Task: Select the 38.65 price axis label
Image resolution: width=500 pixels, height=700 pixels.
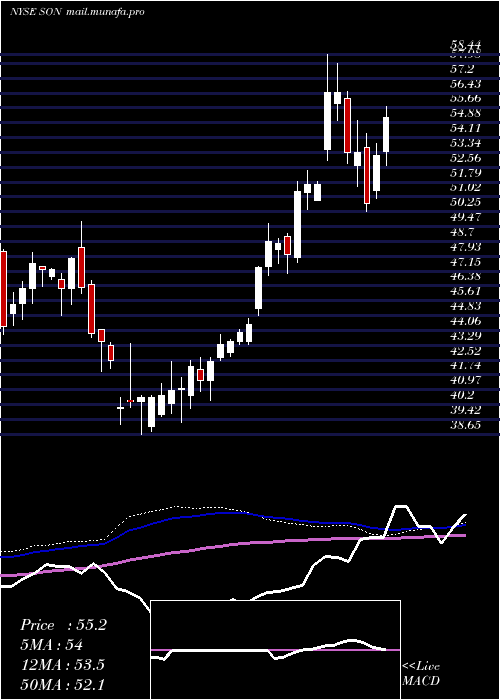Action: [466, 425]
